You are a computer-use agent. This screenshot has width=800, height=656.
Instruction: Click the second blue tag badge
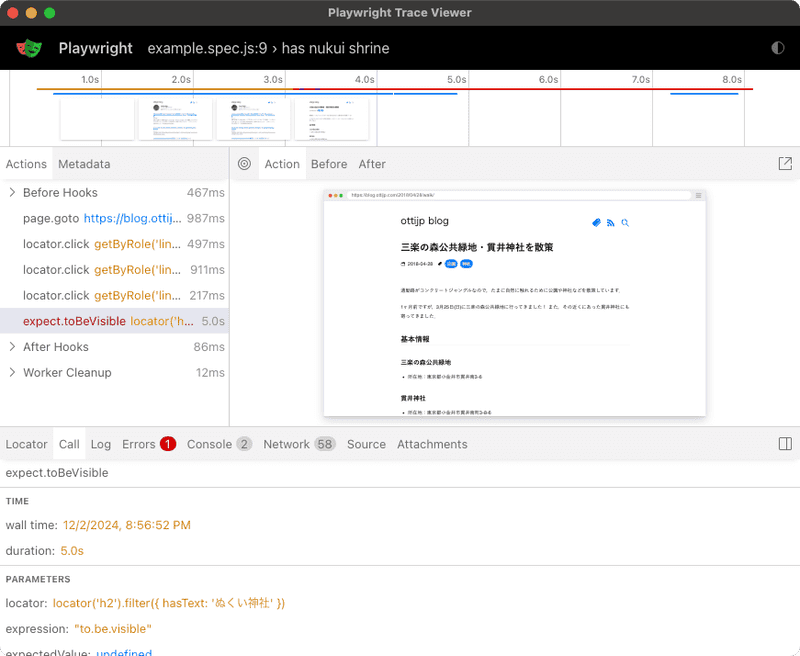(x=466, y=264)
